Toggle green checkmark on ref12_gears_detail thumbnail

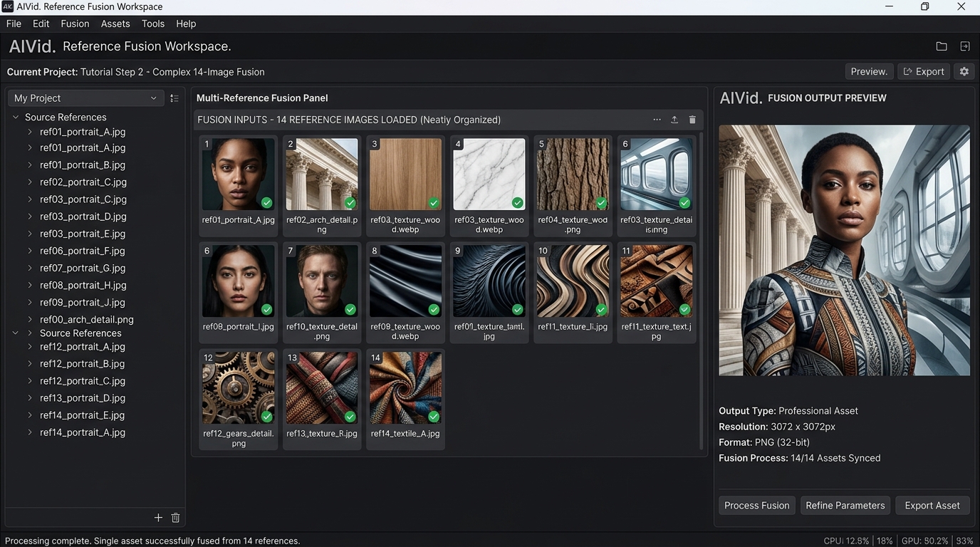[x=266, y=417]
